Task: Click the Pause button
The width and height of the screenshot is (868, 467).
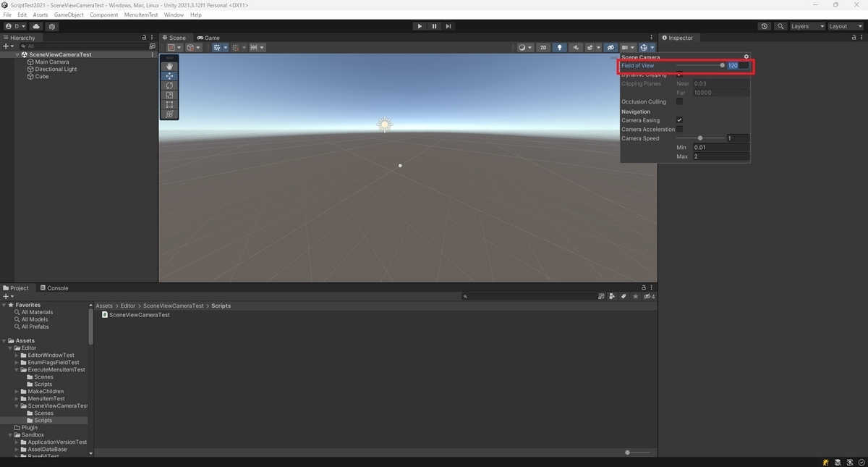Action: pos(434,26)
